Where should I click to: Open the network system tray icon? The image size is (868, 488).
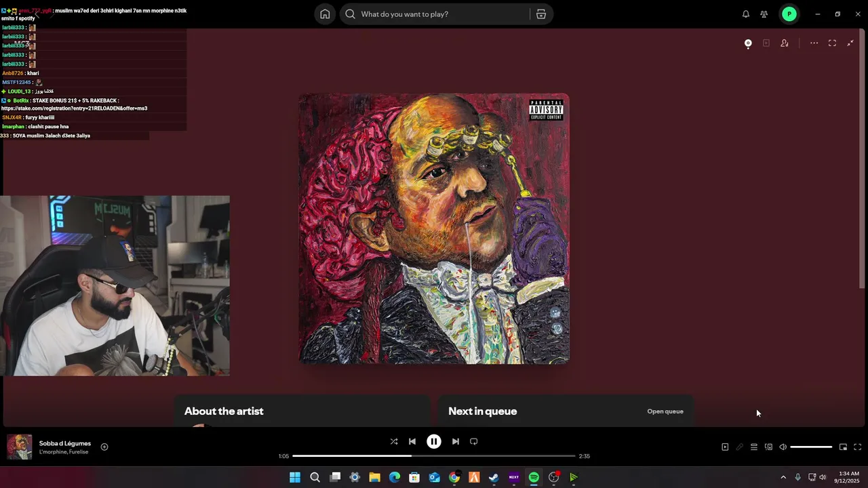(812, 477)
